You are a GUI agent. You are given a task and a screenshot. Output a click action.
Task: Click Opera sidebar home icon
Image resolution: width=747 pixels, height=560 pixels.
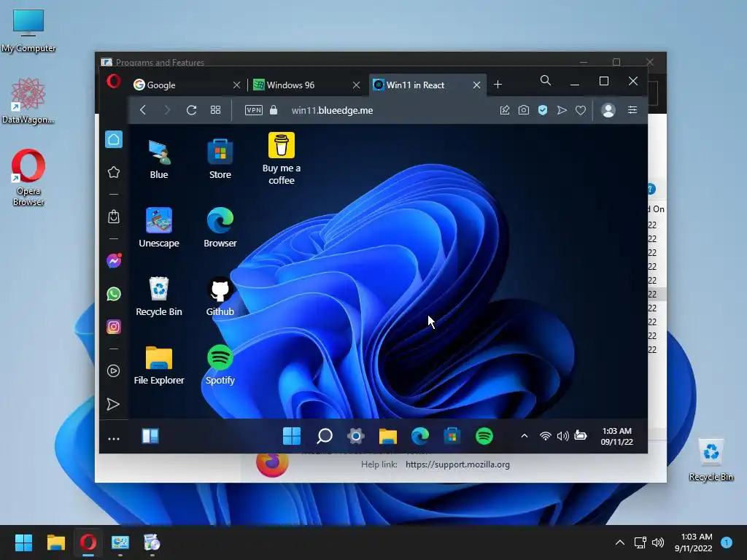[114, 139]
